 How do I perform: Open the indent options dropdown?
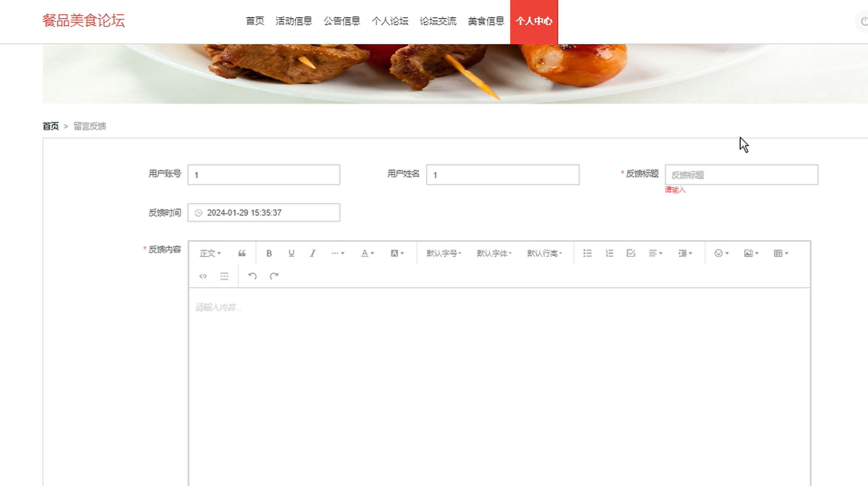tap(685, 253)
